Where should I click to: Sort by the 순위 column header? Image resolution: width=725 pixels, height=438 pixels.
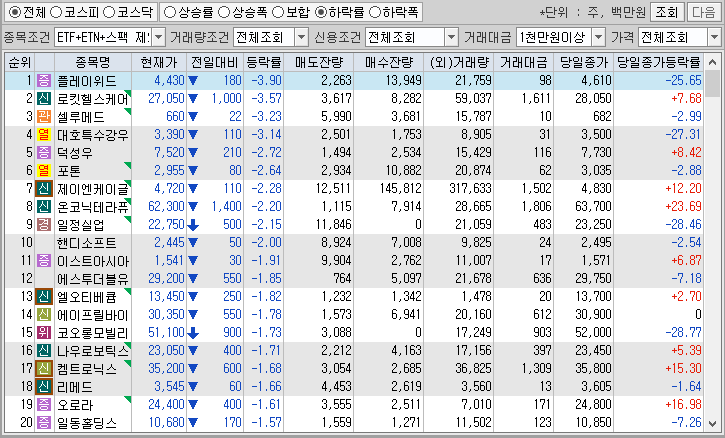coord(20,62)
